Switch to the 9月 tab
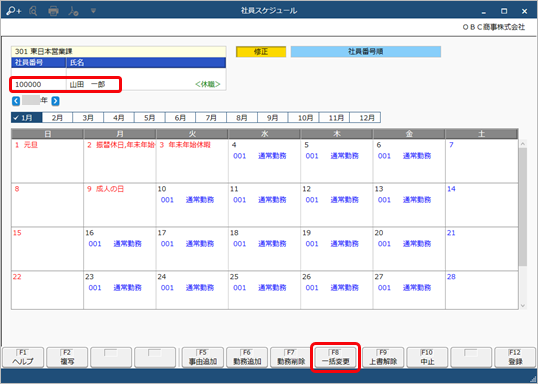Screen dimensions: 538x384 click(272, 118)
